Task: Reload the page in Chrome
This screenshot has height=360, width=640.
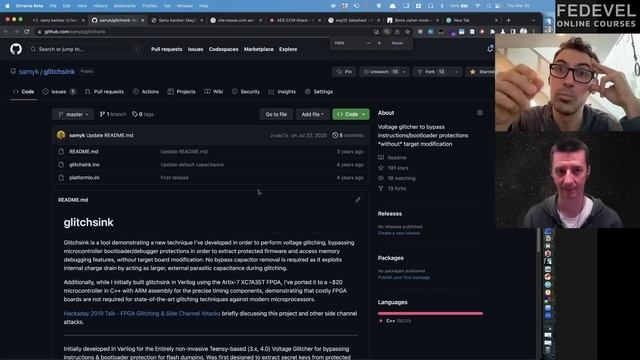Action: click(27, 31)
